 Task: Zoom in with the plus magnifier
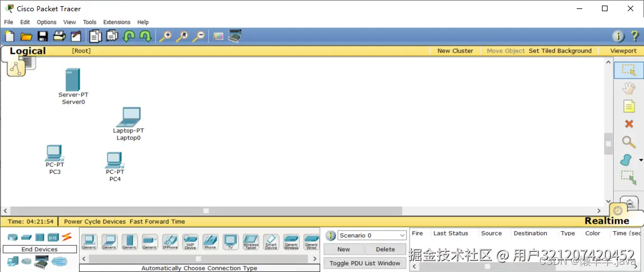(x=165, y=36)
